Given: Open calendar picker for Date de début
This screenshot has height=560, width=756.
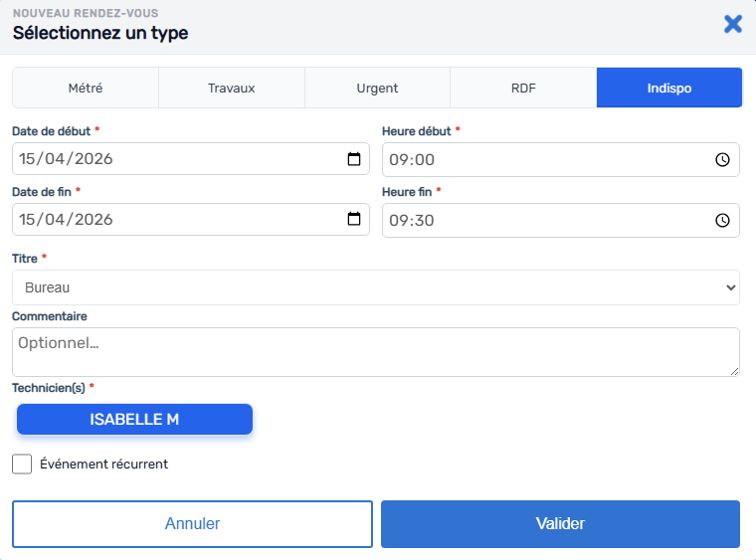Looking at the screenshot, I should click(x=354, y=158).
